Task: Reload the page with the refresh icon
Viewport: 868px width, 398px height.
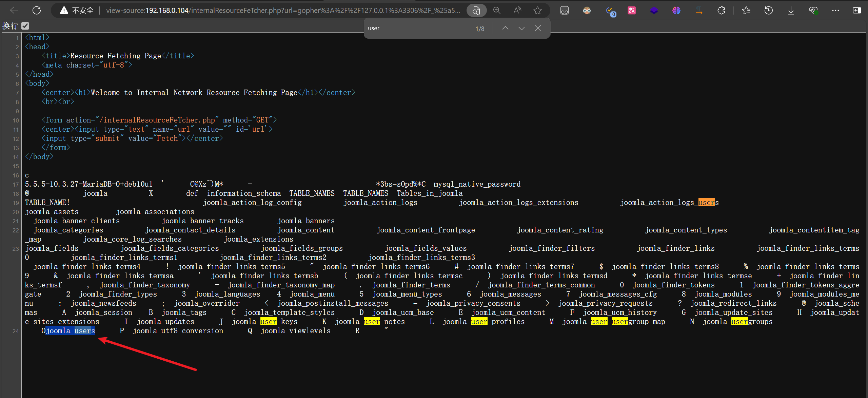Action: pyautogui.click(x=37, y=11)
